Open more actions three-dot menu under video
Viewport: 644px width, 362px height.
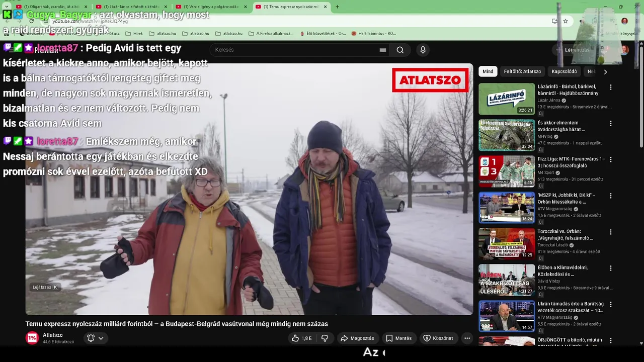[x=467, y=338]
